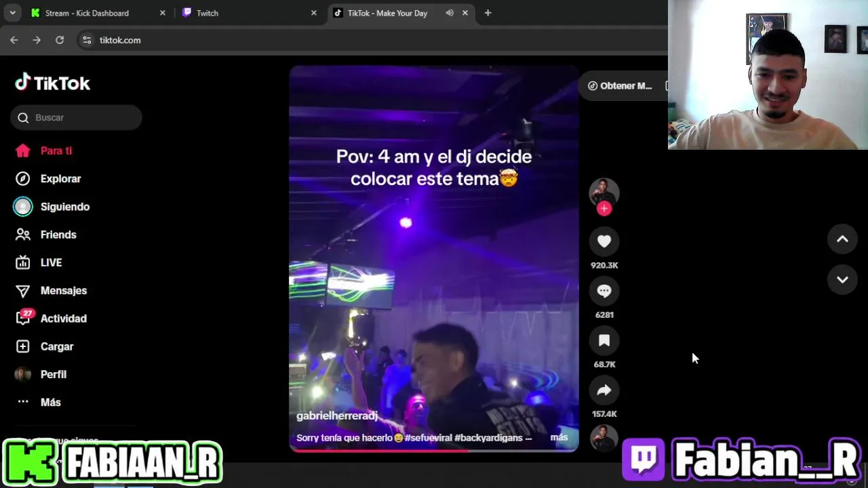Screen dimensions: 868x488
Task: Click Obtener monedas button
Action: coord(620,85)
